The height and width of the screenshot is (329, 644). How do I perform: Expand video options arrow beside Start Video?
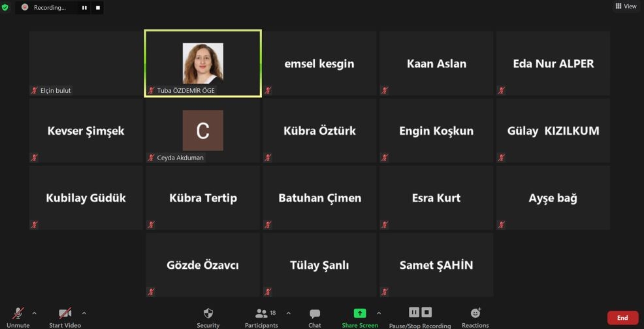84,313
